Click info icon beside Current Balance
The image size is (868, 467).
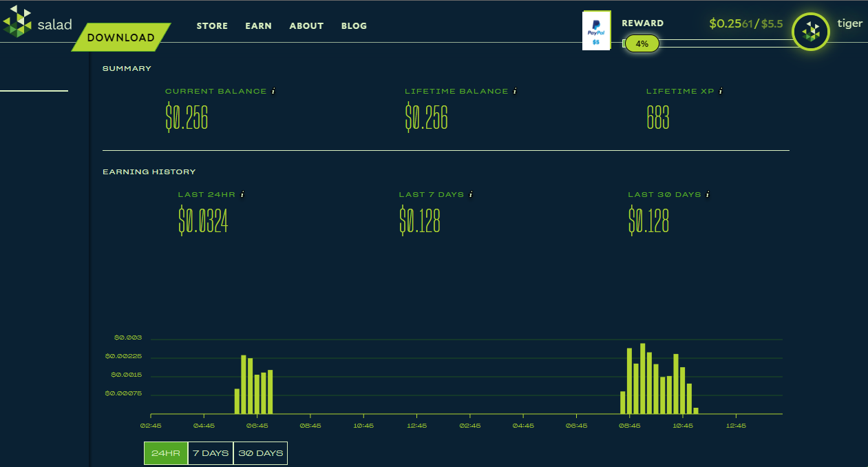(x=273, y=91)
